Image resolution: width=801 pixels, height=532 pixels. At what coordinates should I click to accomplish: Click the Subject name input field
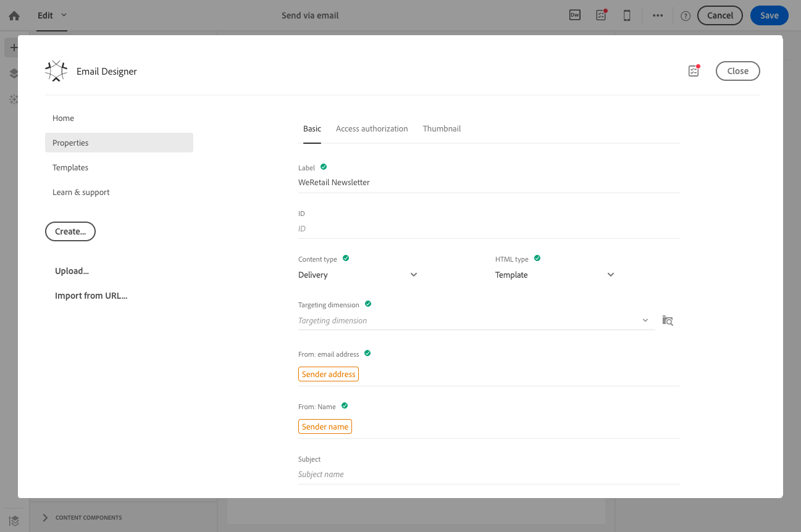[488, 474]
